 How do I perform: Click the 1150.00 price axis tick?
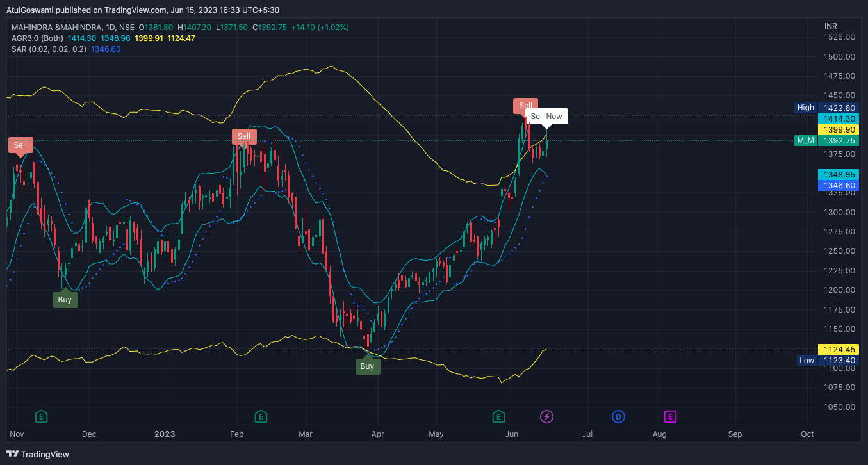[839, 329]
